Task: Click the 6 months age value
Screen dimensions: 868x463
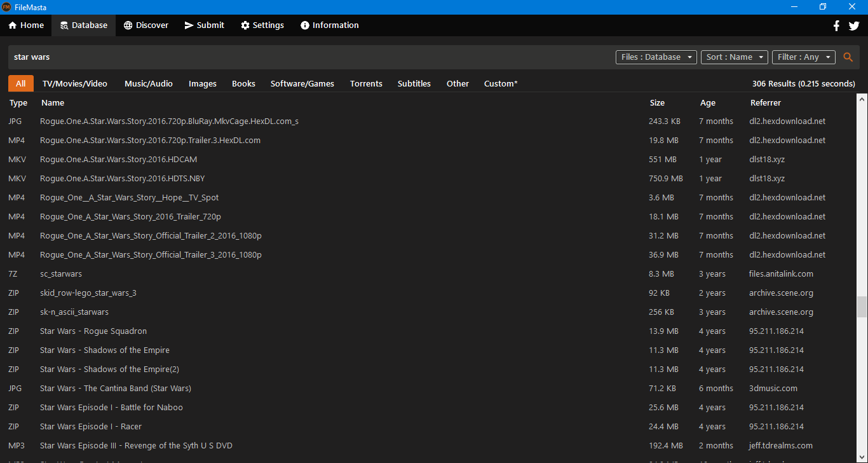Action: (x=716, y=389)
